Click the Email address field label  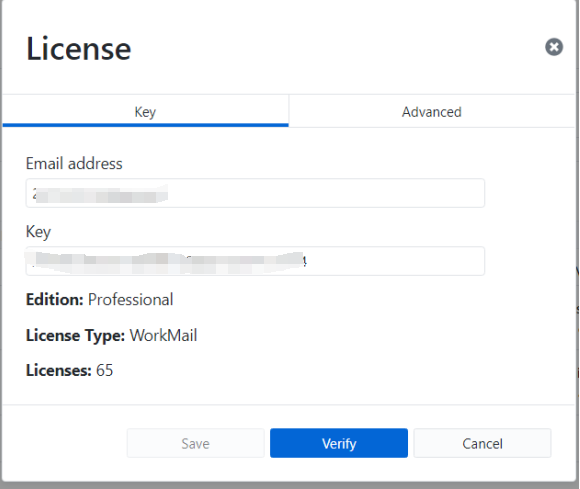pos(74,163)
